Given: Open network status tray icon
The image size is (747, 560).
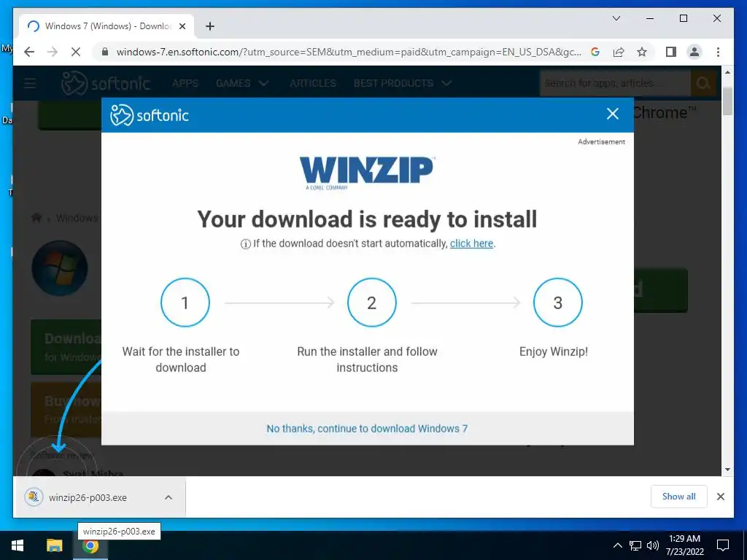Looking at the screenshot, I should point(635,545).
